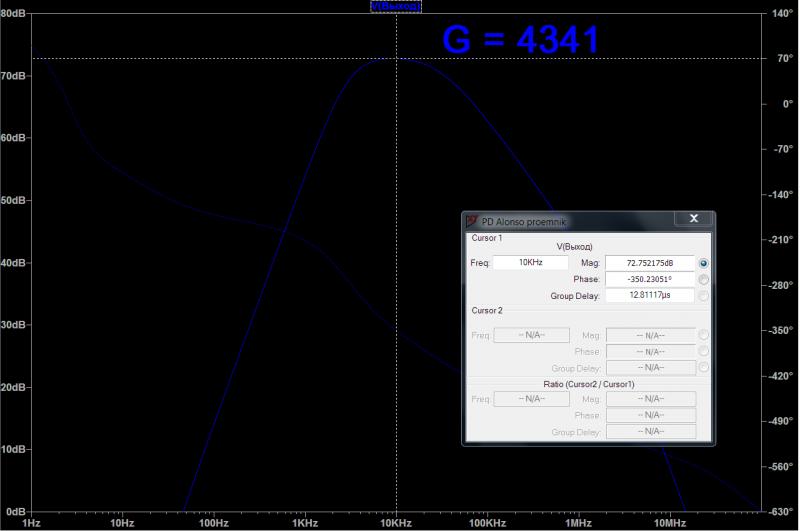Close the PD Alonso cursor dialog
The height and width of the screenshot is (531, 800).
coord(693,218)
